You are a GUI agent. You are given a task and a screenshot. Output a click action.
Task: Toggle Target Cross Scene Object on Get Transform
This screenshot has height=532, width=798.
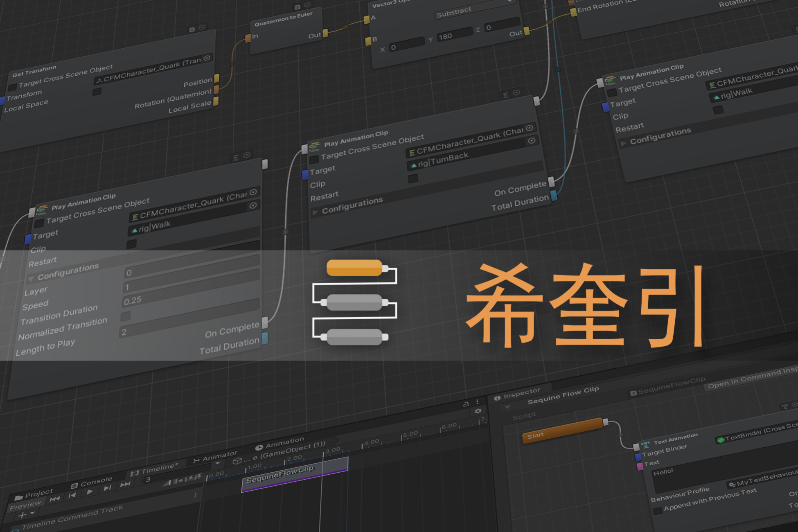[x=13, y=87]
